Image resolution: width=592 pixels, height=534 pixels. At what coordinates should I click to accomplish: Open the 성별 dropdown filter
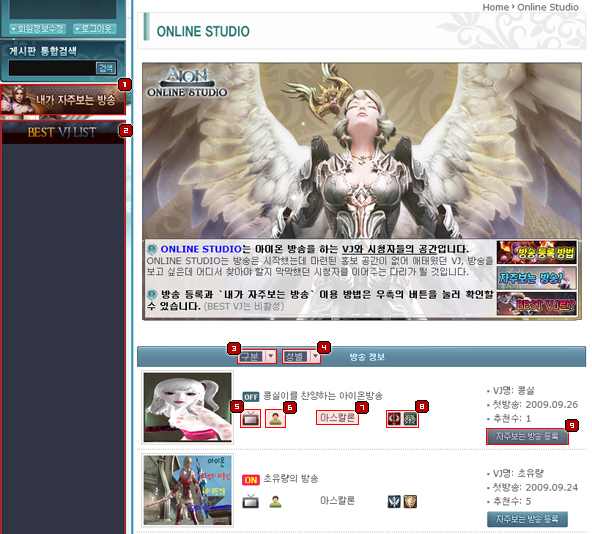point(301,357)
